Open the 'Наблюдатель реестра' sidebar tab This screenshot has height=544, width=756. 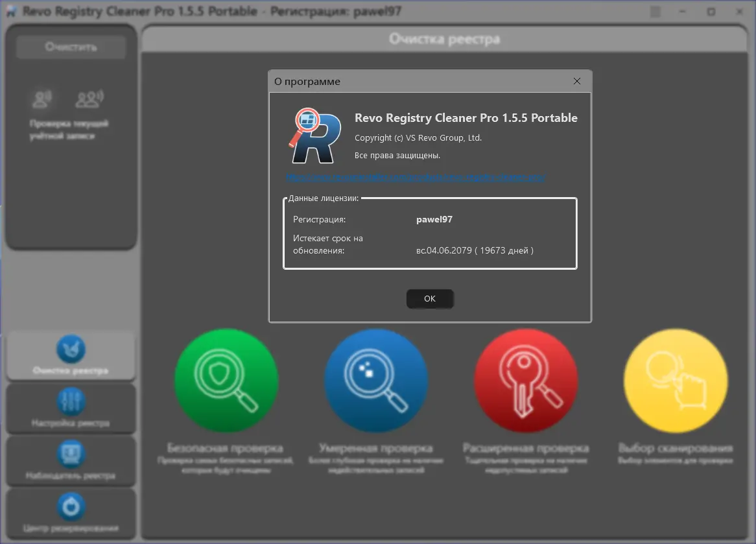tap(71, 461)
